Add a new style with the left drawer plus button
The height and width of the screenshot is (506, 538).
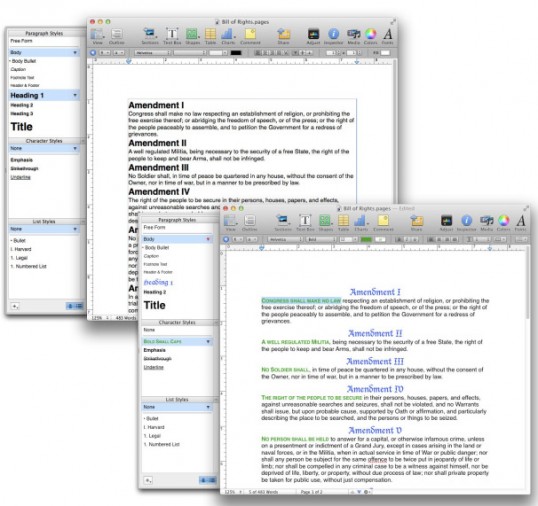15,306
